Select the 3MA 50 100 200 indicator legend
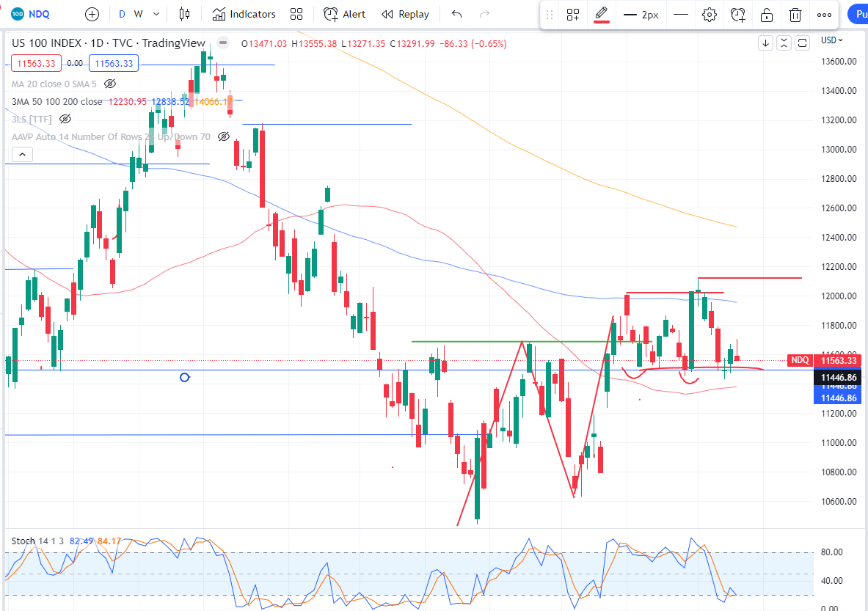This screenshot has width=868, height=611. click(57, 102)
